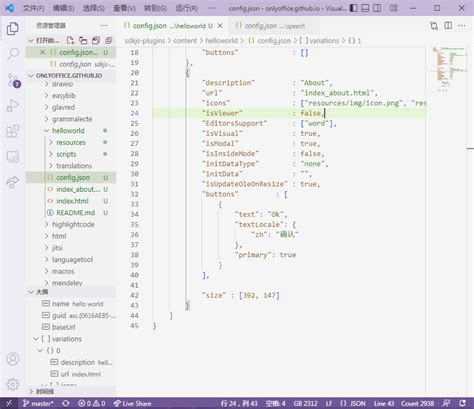Open the Extensions view icon
Image resolution: width=474 pixels, height=409 pixels.
tap(13, 131)
